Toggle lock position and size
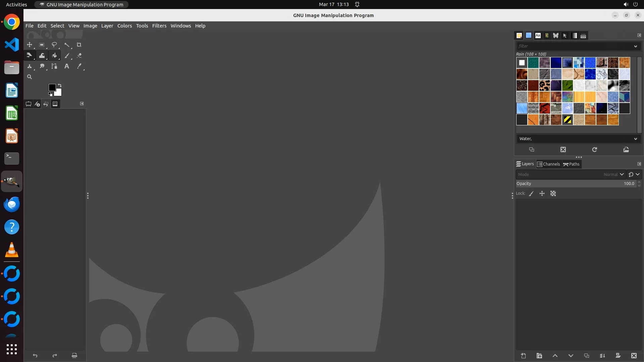The image size is (644, 362). click(542, 193)
